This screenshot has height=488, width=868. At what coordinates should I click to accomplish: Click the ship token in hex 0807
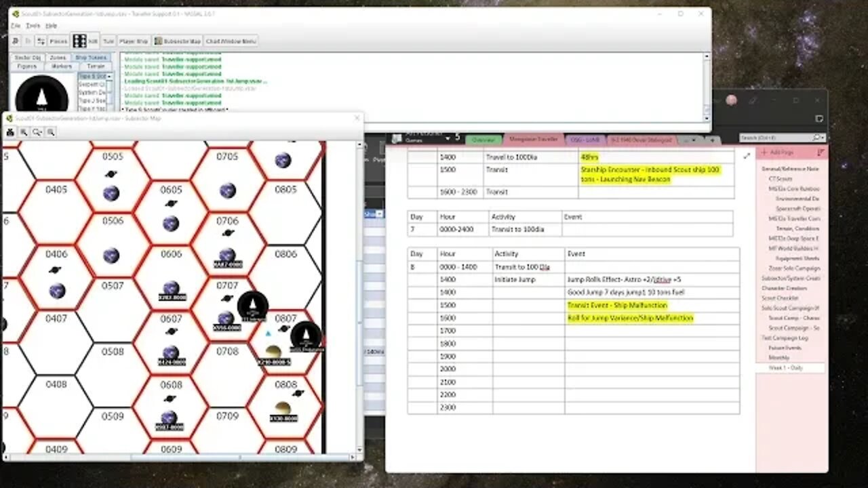307,337
